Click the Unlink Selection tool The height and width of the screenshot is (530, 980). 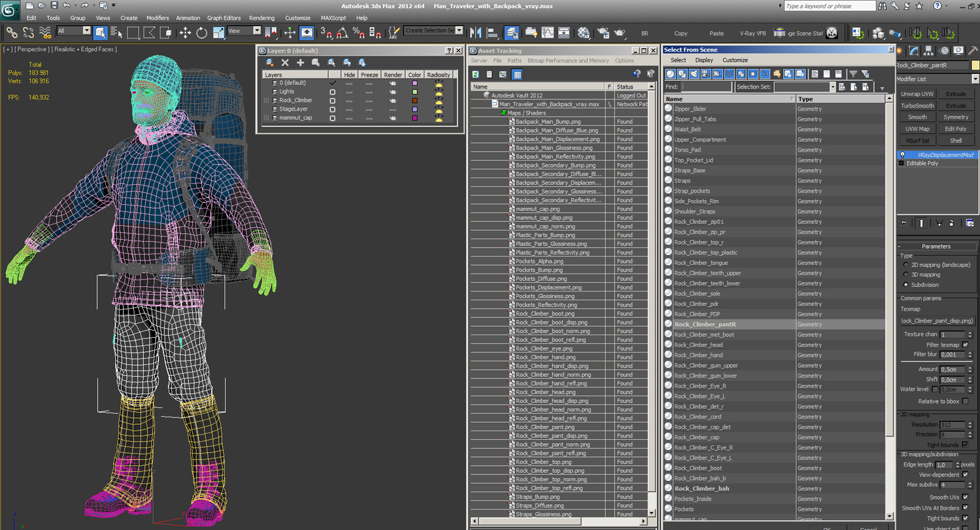pyautogui.click(x=28, y=32)
